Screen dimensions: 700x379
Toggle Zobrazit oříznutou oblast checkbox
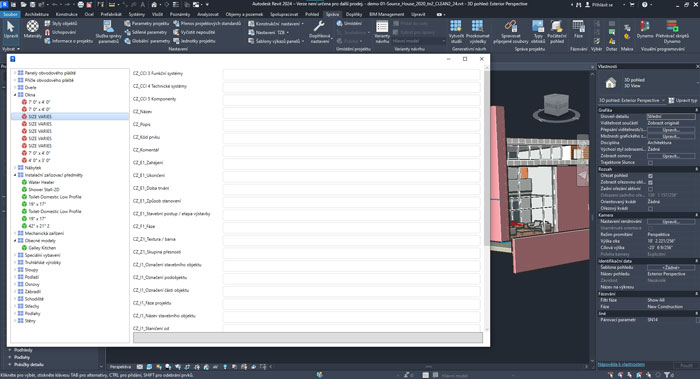point(650,182)
